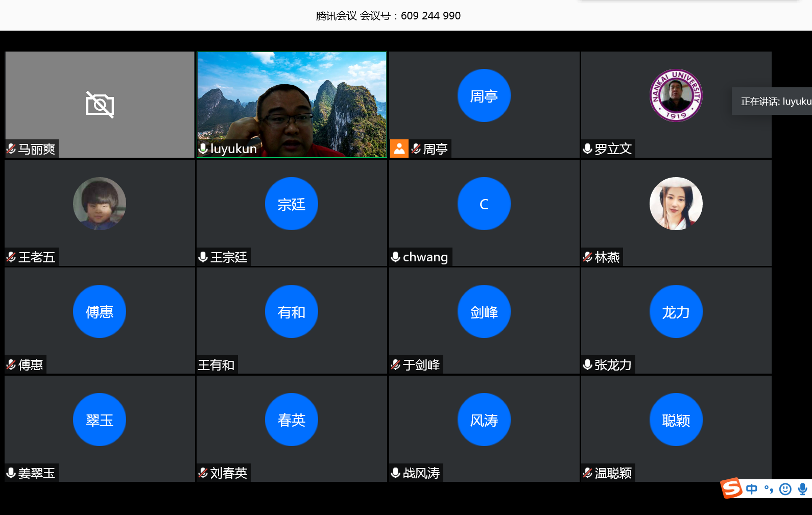812x515 pixels.
Task: Open the Sogou emoji smiley panel
Action: (x=785, y=489)
